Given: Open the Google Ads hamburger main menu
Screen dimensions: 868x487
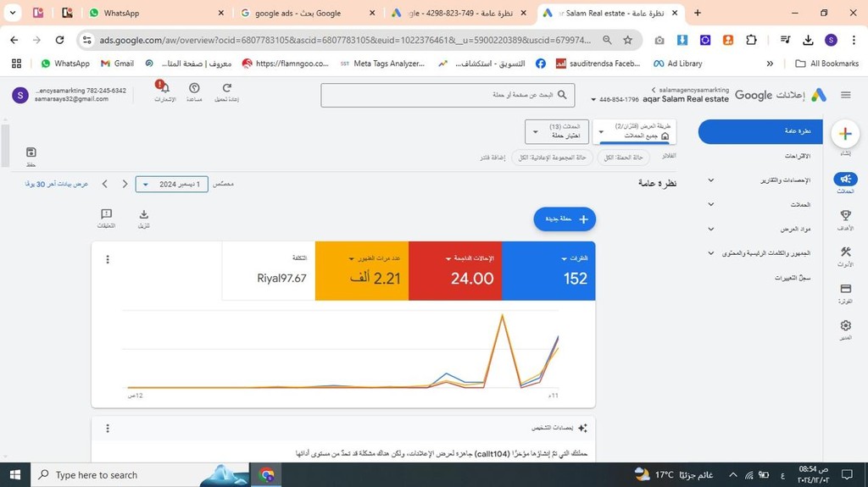Looking at the screenshot, I should coord(845,95).
